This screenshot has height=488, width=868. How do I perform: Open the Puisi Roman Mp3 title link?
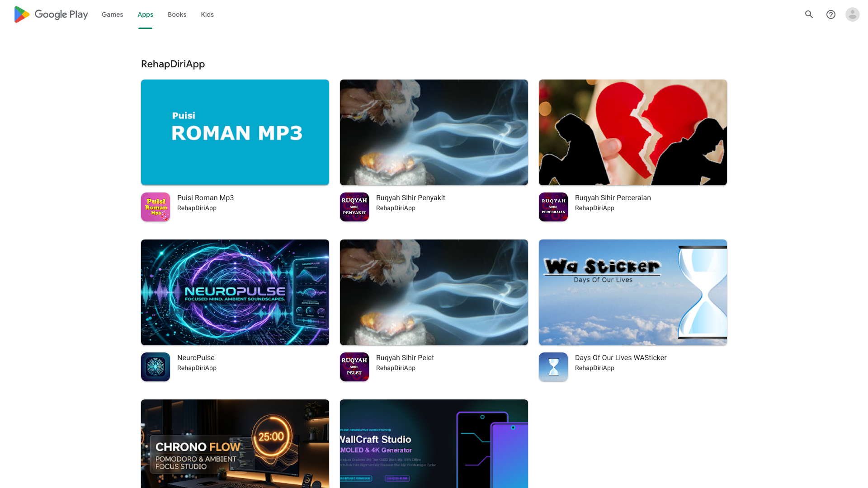[206, 198]
